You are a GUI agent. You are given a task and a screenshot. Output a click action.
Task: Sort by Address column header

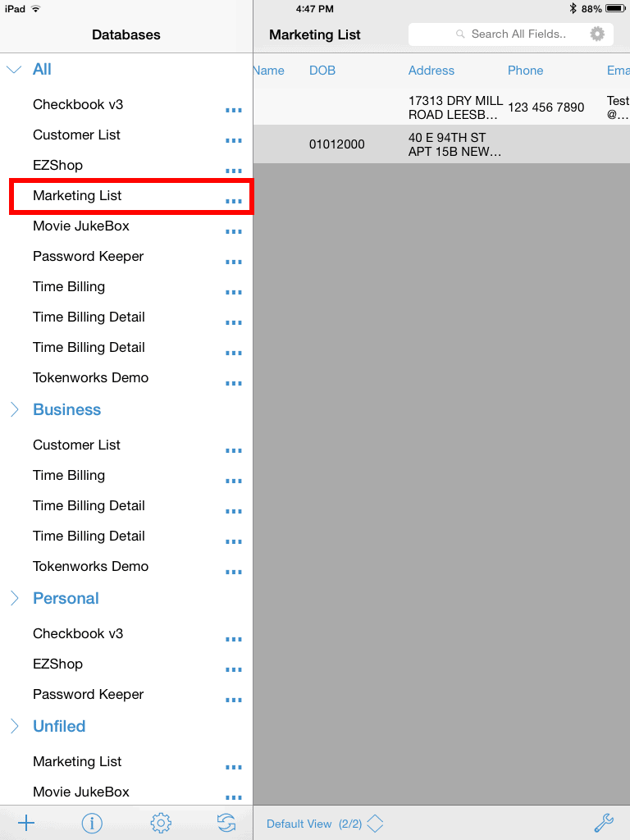(431, 71)
